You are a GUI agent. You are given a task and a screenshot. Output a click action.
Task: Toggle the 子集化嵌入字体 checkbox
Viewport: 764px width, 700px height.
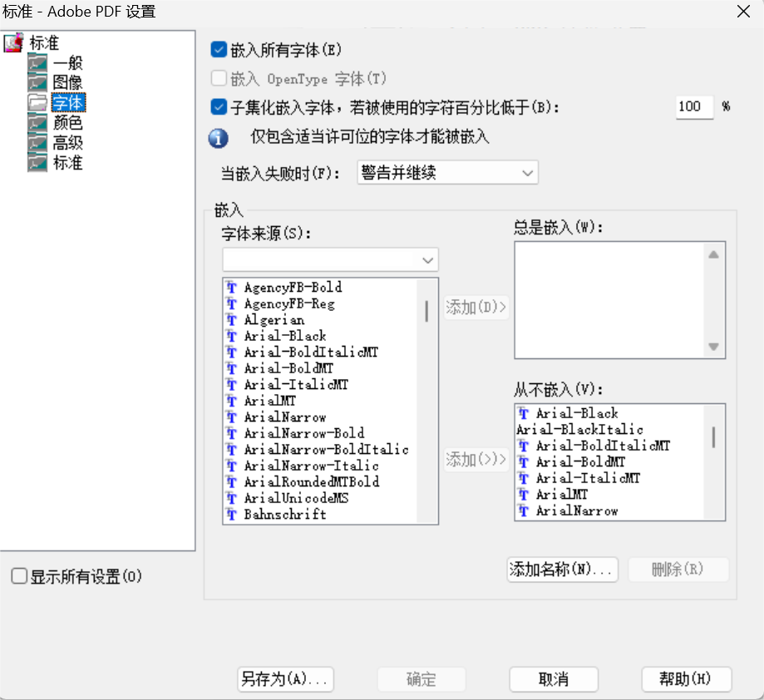pyautogui.click(x=219, y=107)
